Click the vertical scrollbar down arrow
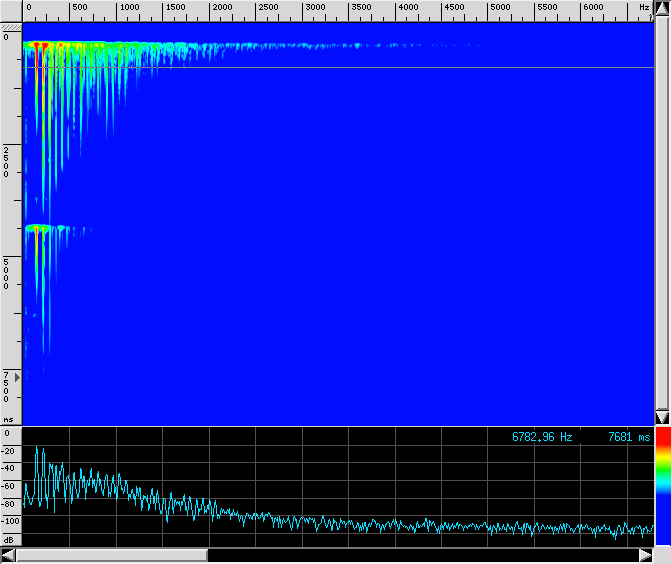This screenshot has height=564, width=671. [661, 417]
